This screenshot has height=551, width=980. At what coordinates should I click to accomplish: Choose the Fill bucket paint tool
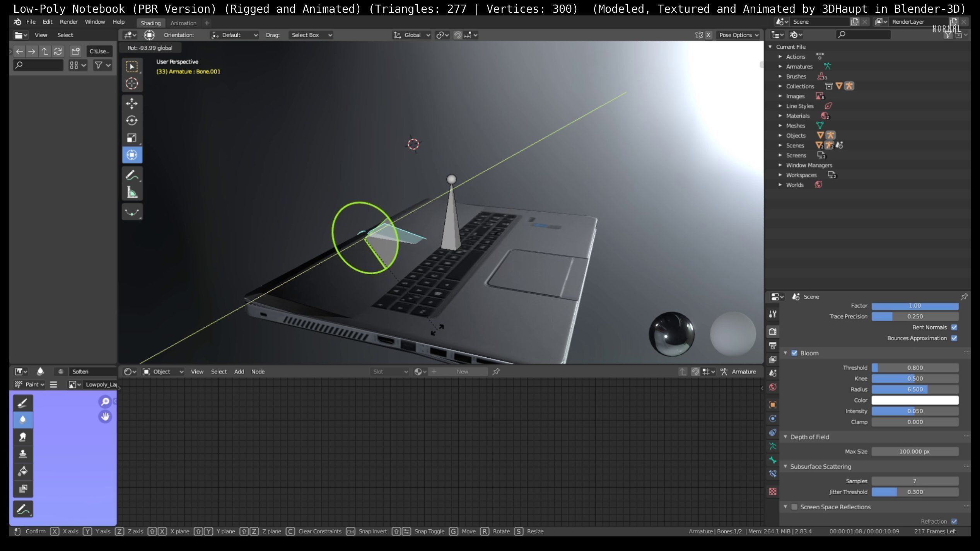click(x=23, y=471)
